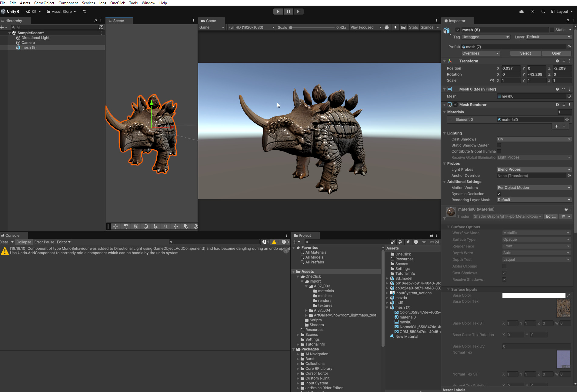Viewport: 577px width, 392px height.
Task: Open the OneClick menu
Action: (118, 3)
